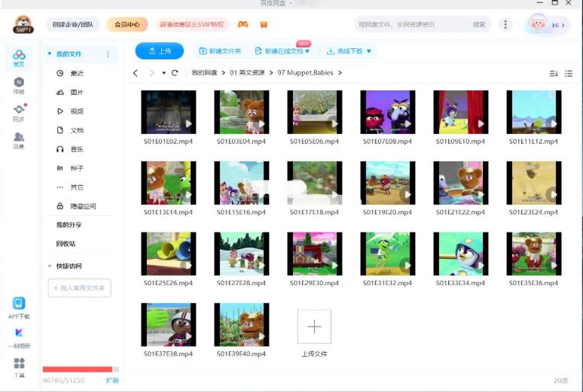Screen dimensions: 583x392
Task: Open APP下载 icon
Action: coord(19,308)
